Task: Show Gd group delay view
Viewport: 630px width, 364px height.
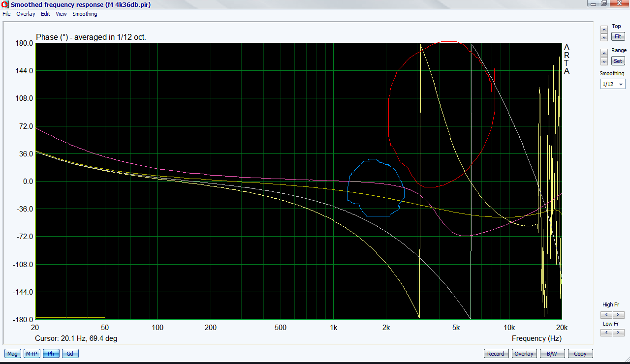Action: 70,354
